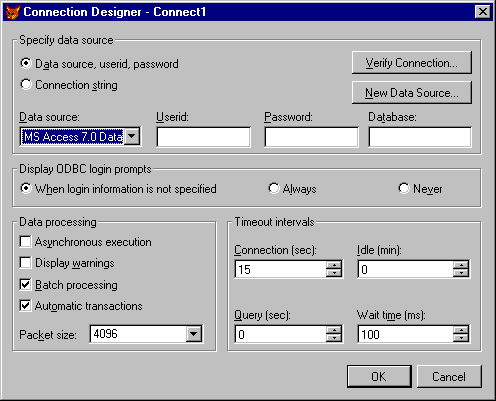496x401 pixels.
Task: Expand the Packet size dropdown
Action: (x=194, y=334)
